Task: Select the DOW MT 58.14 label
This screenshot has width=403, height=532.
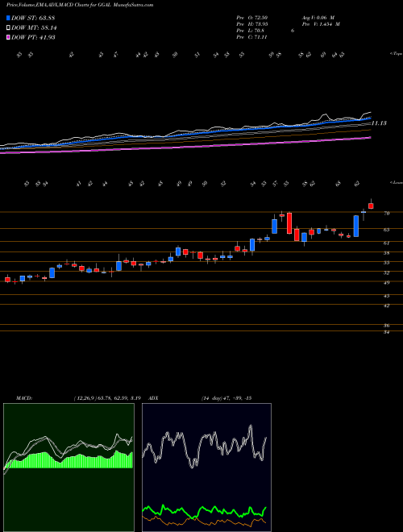Action: coord(34,28)
